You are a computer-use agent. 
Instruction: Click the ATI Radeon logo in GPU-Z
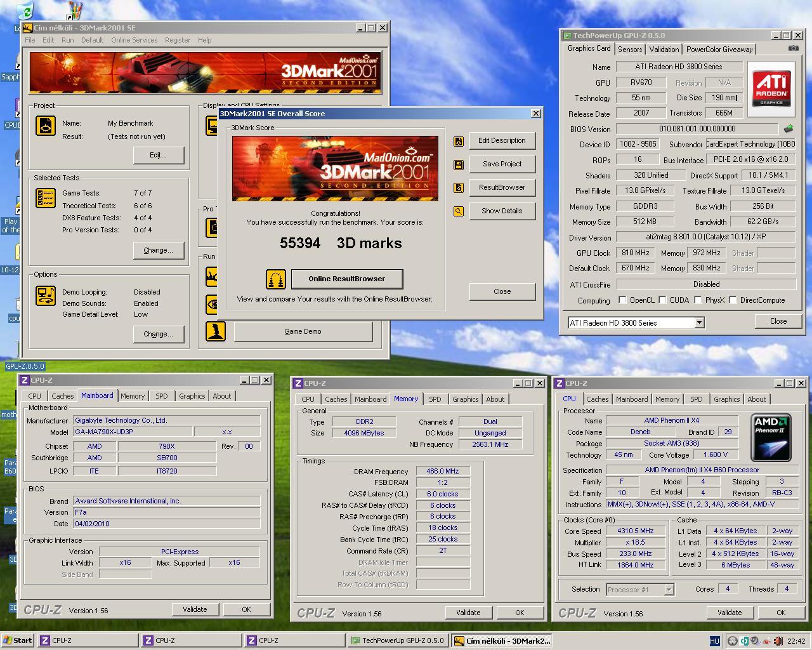click(x=771, y=88)
